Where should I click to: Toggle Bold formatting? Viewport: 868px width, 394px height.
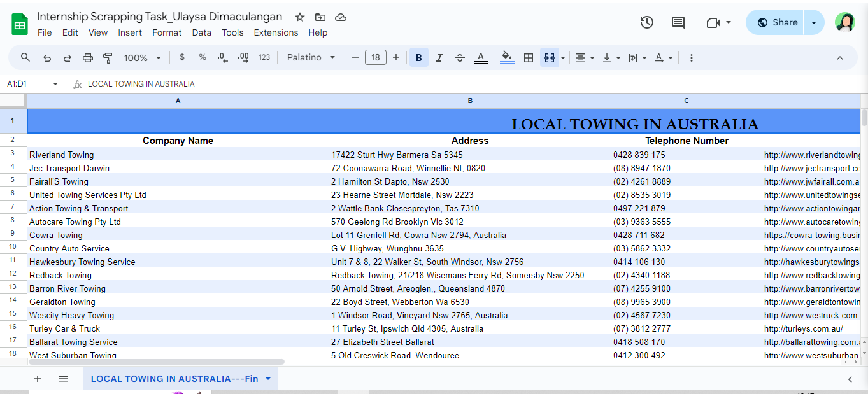pyautogui.click(x=418, y=58)
